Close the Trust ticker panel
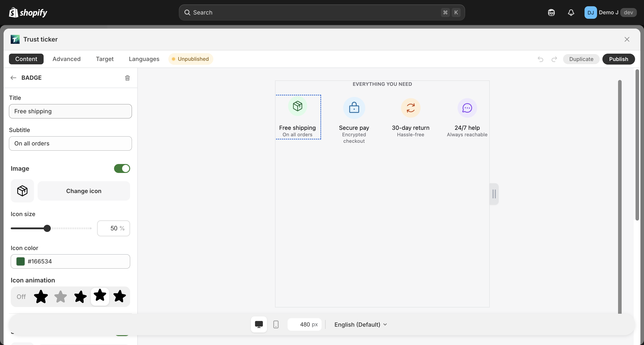The image size is (644, 345). (627, 39)
